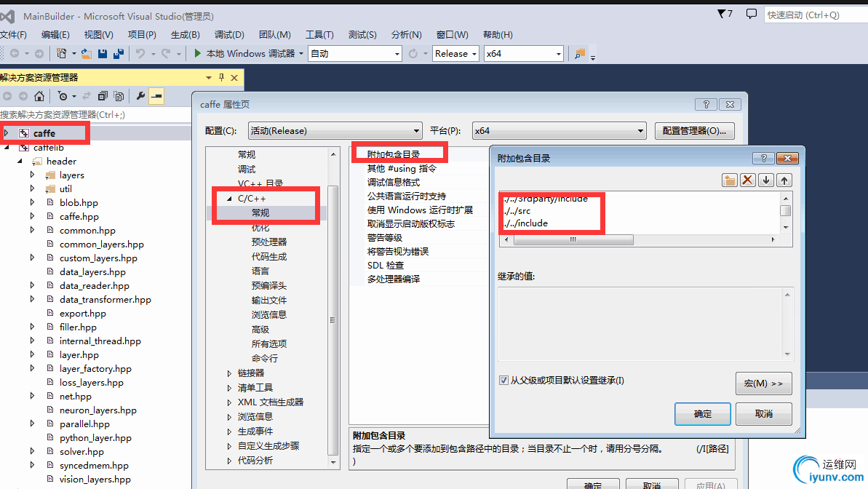Select the caffelib project node
Image resolution: width=868 pixels, height=489 pixels.
[48, 147]
